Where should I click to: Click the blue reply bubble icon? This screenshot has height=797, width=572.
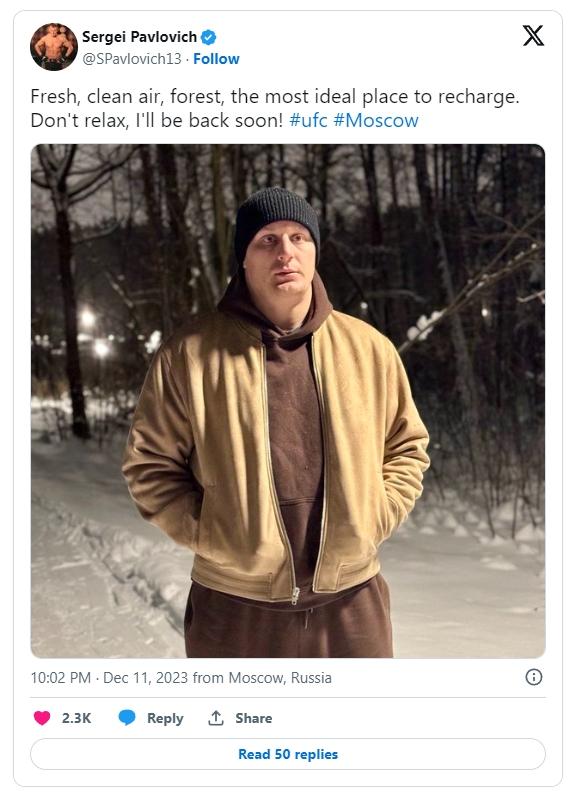[x=127, y=718]
